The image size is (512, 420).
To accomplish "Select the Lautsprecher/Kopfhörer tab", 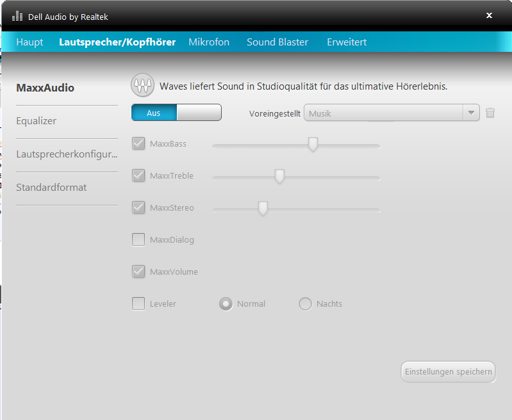I will click(117, 42).
